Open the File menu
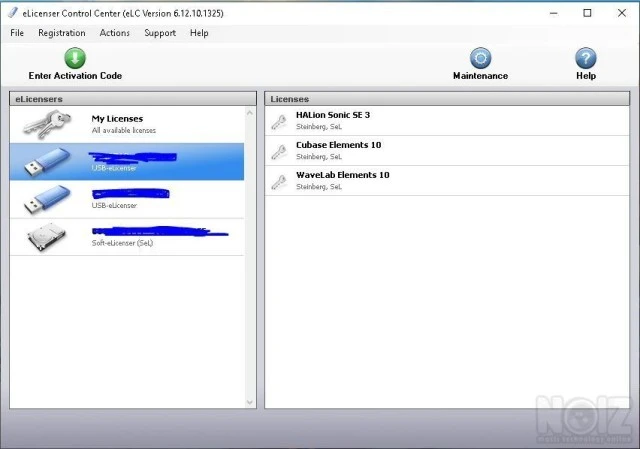The height and width of the screenshot is (449, 640). 17,33
